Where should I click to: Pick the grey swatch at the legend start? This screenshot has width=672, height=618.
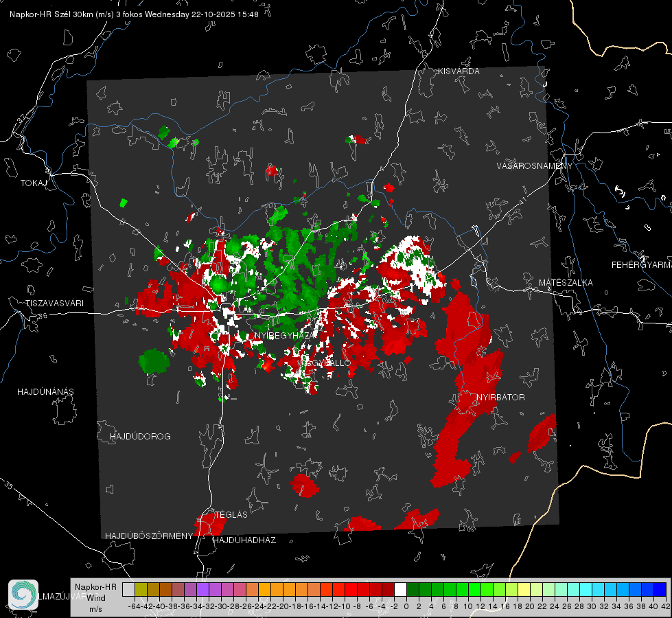(128, 590)
